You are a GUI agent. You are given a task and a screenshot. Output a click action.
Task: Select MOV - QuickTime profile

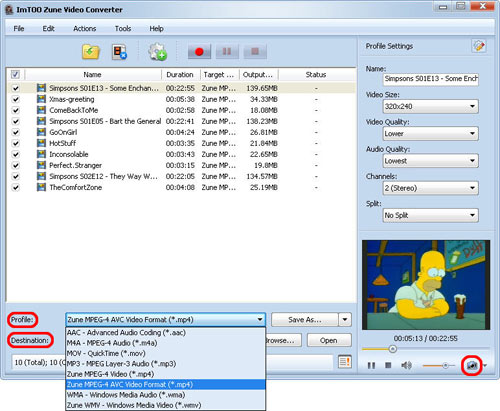coord(166,353)
